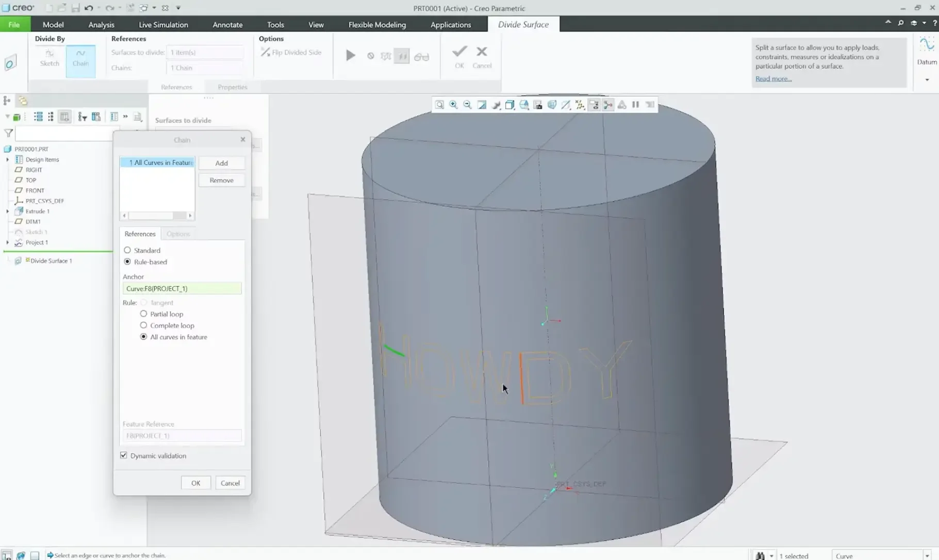The height and width of the screenshot is (560, 939).
Task: Click the Repaint icon in graphics toolbar
Action: pyautogui.click(x=482, y=105)
